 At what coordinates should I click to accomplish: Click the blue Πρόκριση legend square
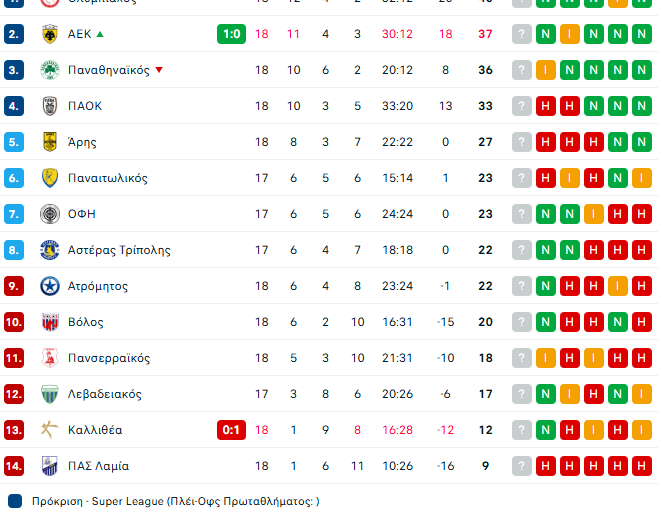click(15, 501)
